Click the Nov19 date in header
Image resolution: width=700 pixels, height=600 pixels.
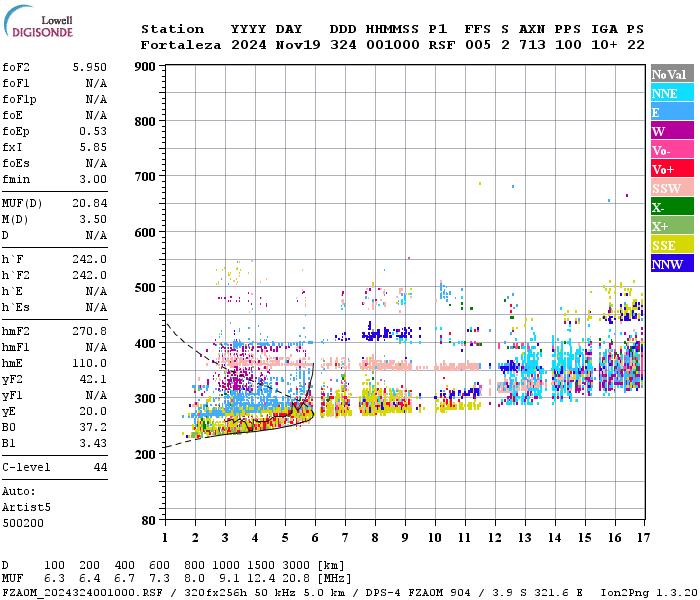pyautogui.click(x=298, y=45)
